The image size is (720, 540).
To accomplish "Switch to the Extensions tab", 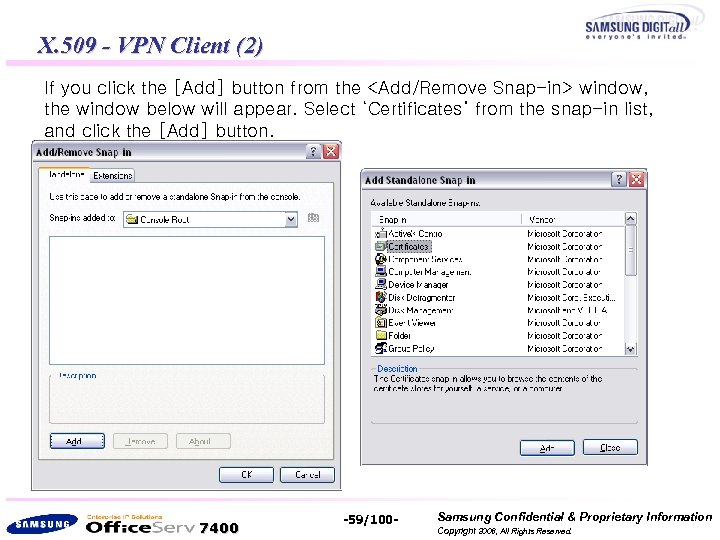I will click(112, 175).
